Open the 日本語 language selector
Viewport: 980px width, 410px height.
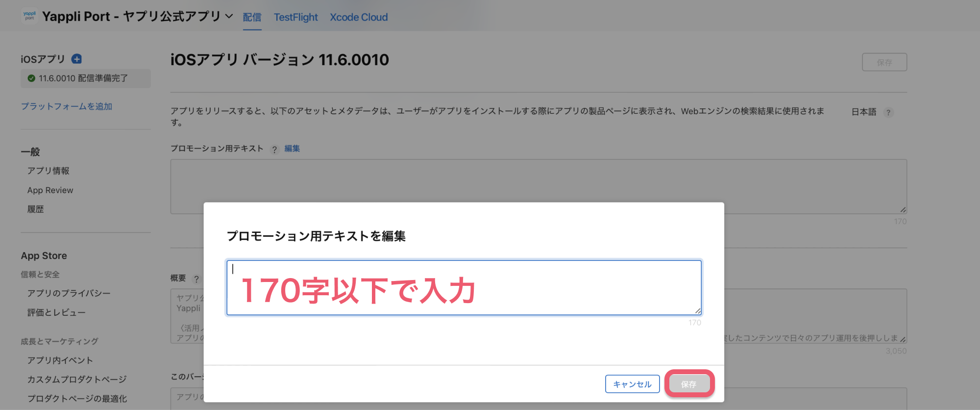864,112
